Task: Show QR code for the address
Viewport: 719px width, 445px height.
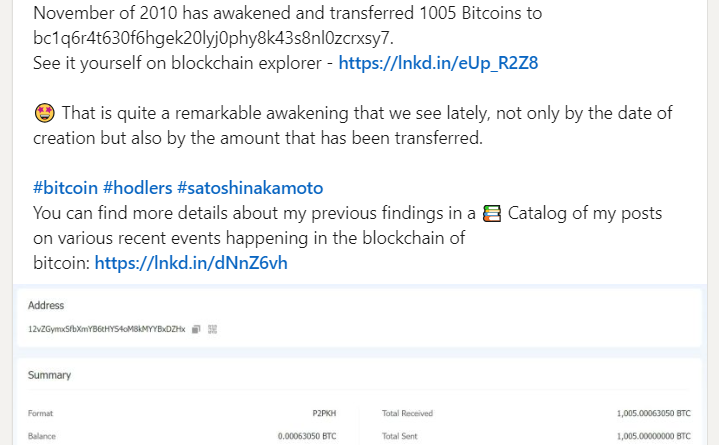Action: pyautogui.click(x=212, y=329)
